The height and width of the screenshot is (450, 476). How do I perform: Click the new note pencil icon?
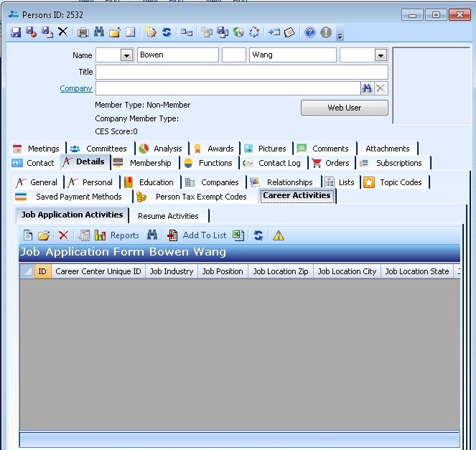150,32
